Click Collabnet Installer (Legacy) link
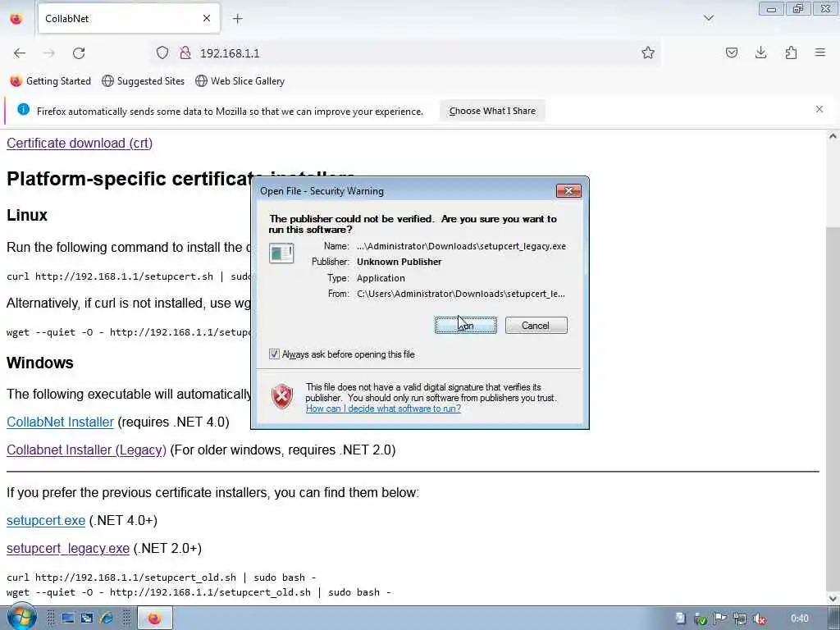The height and width of the screenshot is (630, 840). 86,450
